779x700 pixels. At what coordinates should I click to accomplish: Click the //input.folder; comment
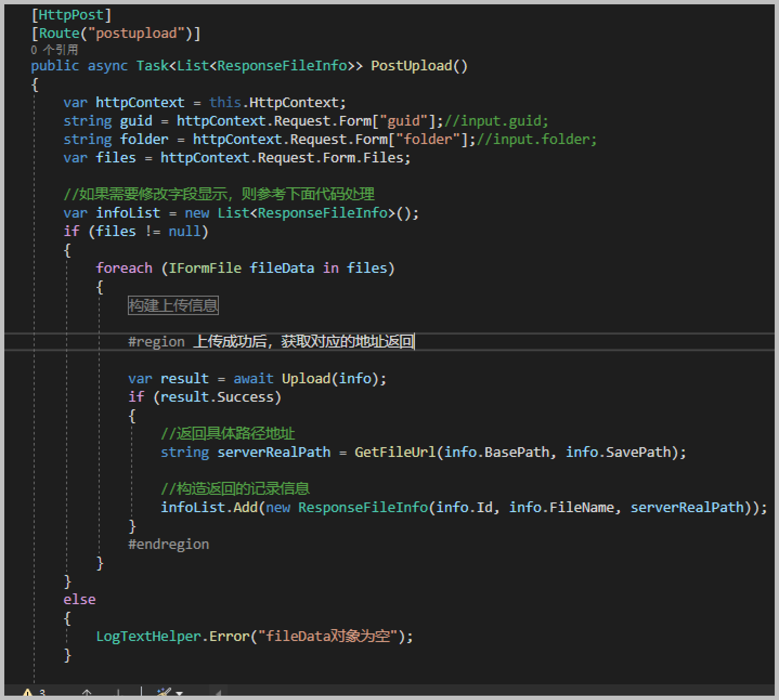[537, 139]
